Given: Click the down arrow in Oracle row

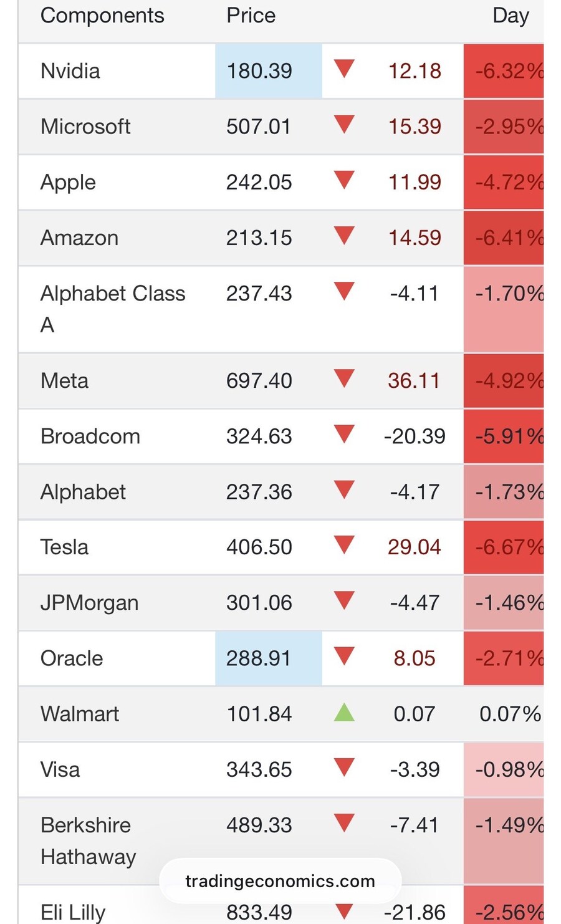Looking at the screenshot, I should (344, 656).
